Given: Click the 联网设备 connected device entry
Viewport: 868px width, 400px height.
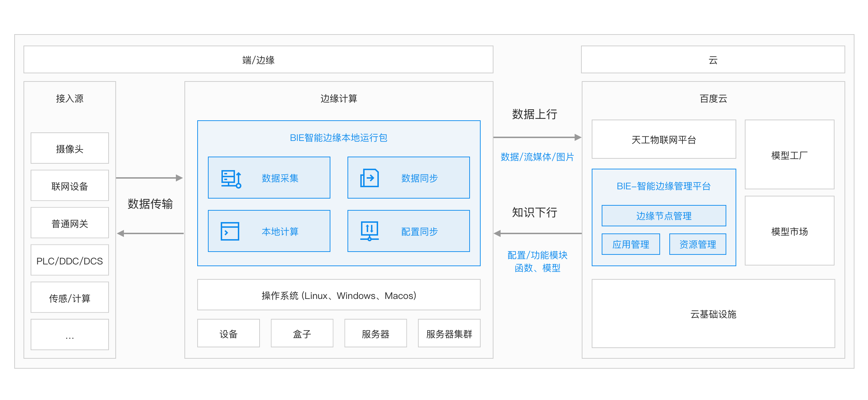Looking at the screenshot, I should point(69,185).
